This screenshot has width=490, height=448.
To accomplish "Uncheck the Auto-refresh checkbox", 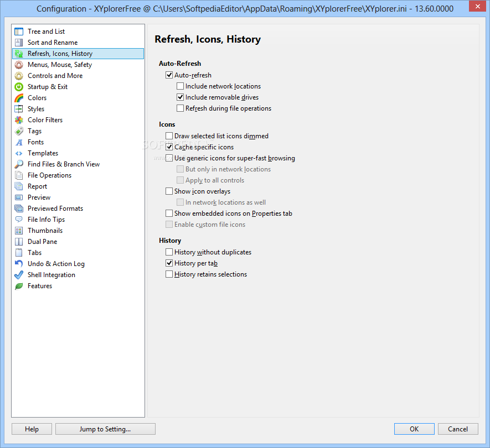I will (169, 75).
